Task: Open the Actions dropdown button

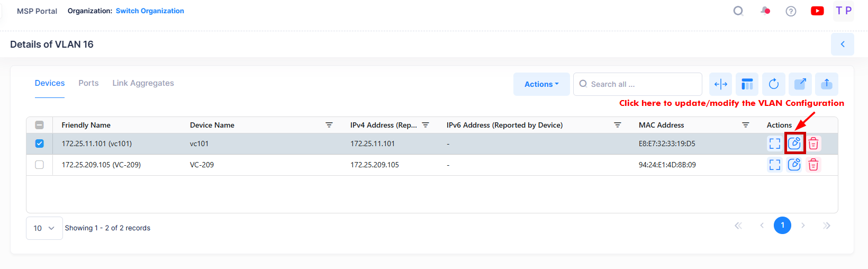Action: click(541, 84)
